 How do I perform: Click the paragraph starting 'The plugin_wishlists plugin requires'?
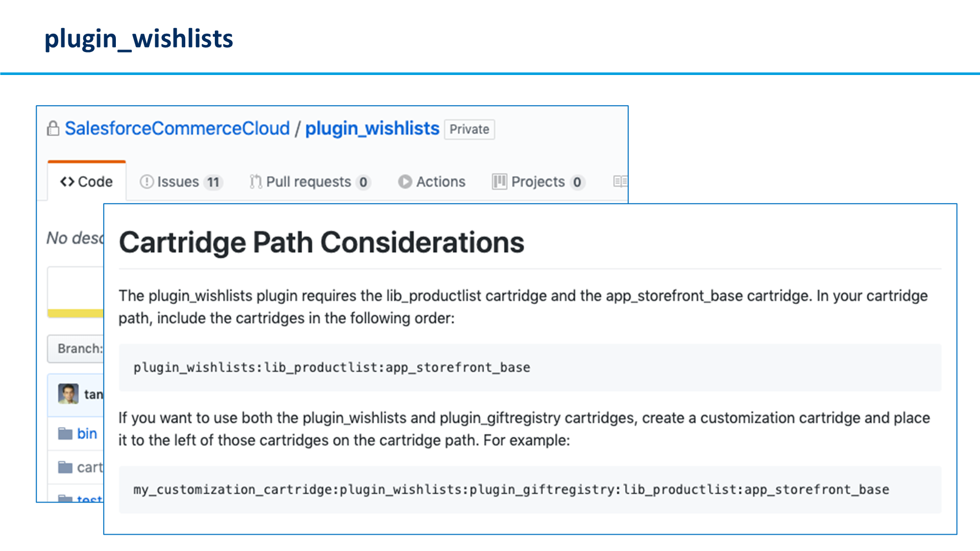523,307
